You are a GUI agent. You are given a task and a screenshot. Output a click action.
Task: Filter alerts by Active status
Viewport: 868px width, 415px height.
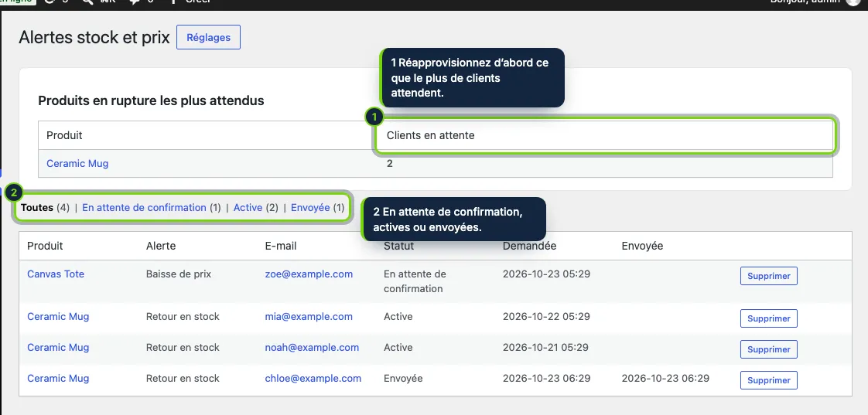248,207
